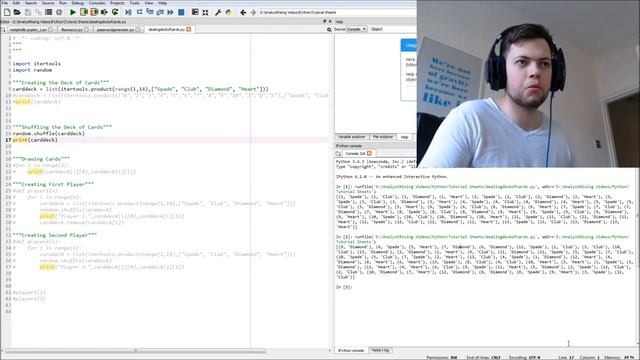640x360 pixels.
Task: Close the passwordgenerator.py tab
Action: (138, 29)
